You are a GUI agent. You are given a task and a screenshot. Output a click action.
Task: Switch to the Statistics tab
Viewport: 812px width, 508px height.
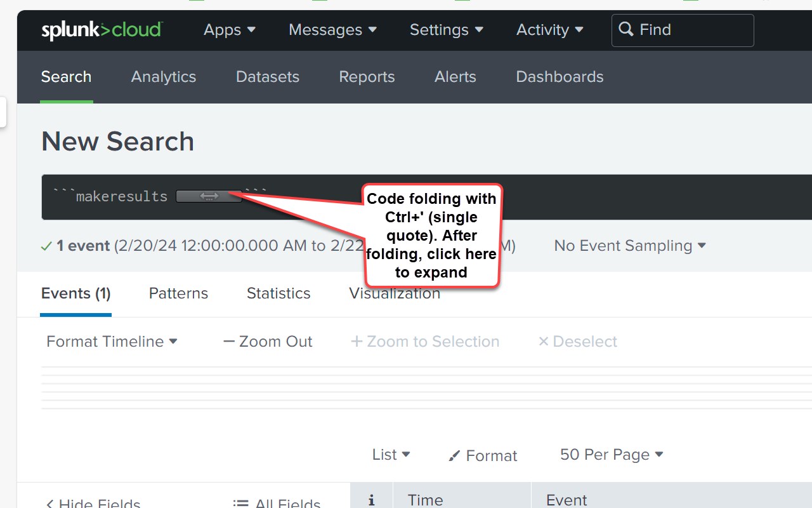pos(278,293)
